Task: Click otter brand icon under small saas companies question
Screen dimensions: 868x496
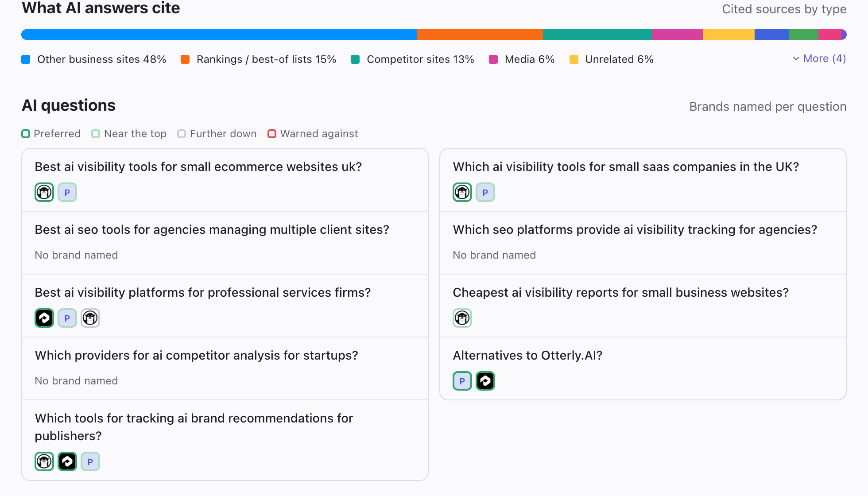Action: [462, 192]
